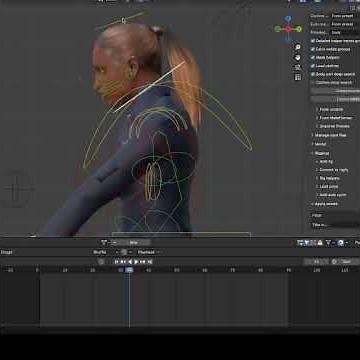
Task: Jump to the timeline end frame
Action: (x=150, y=262)
